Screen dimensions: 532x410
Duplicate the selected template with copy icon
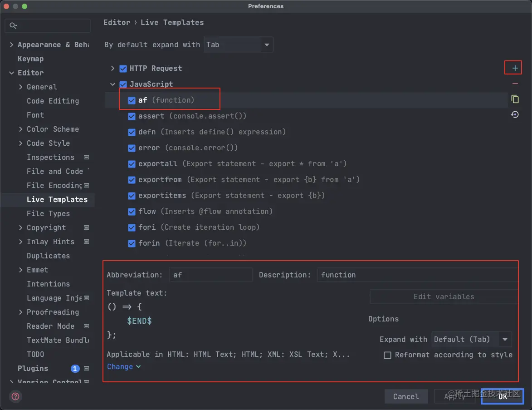[515, 99]
